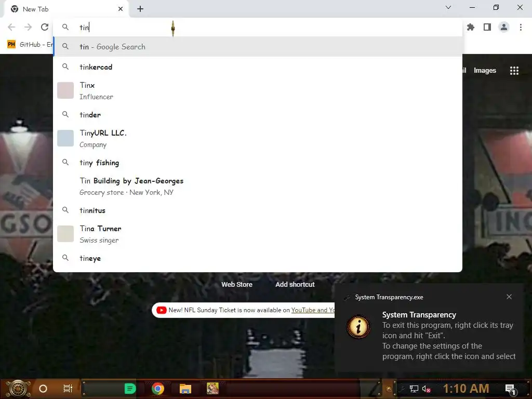Open the Extensions puzzle icon
532x399 pixels.
pos(471,27)
